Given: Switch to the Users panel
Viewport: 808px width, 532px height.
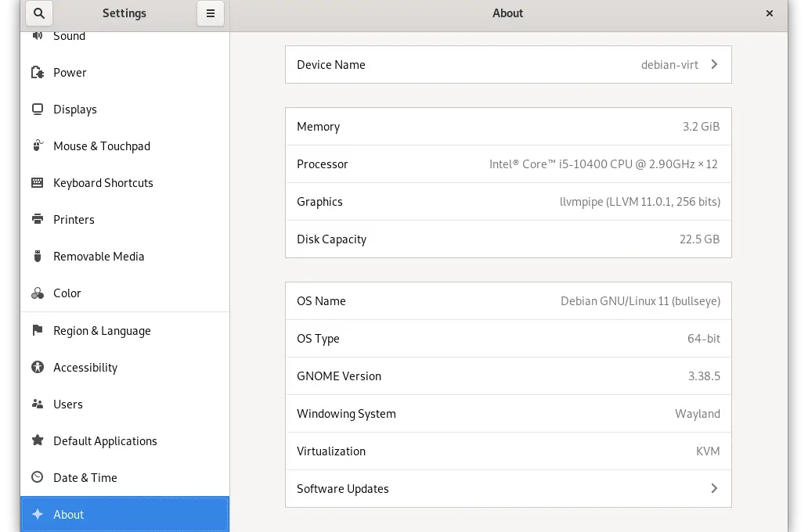Looking at the screenshot, I should pos(68,404).
